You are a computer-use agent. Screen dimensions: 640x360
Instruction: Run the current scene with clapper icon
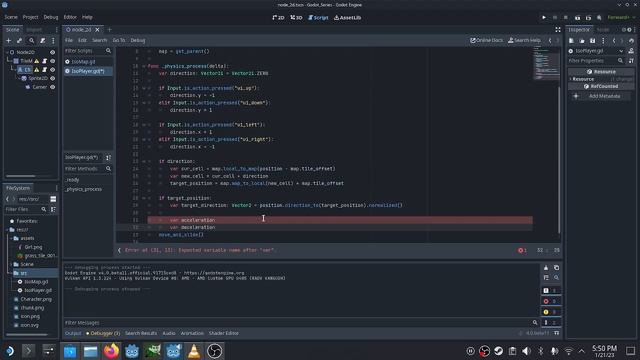tap(577, 18)
